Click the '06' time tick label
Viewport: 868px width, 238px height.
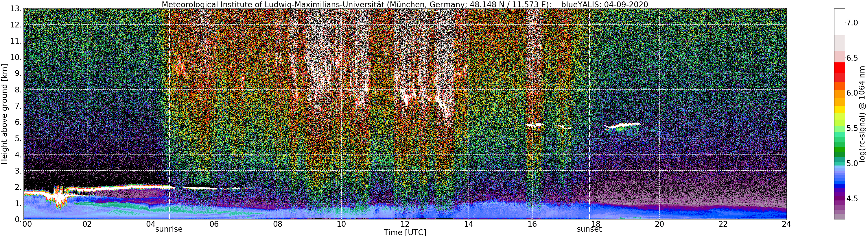click(x=214, y=224)
